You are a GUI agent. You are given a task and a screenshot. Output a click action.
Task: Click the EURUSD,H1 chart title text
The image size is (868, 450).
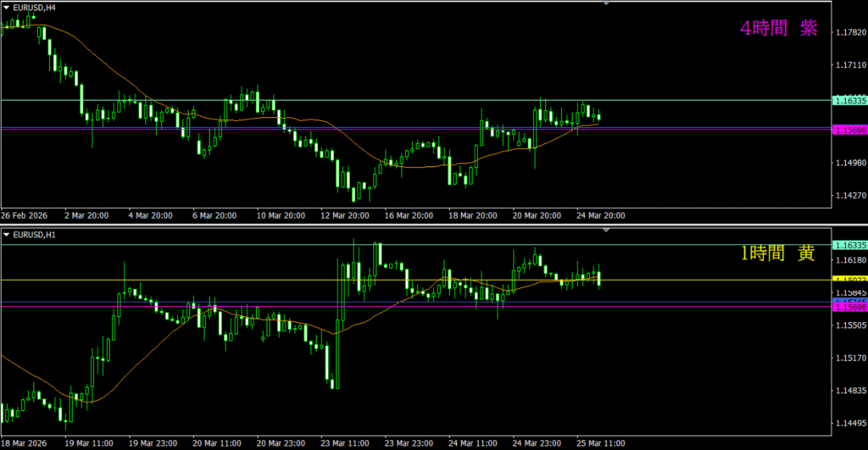point(36,234)
